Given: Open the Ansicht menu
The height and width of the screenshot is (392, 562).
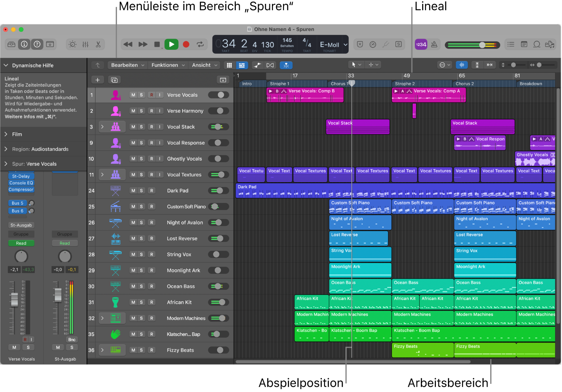Looking at the screenshot, I should [x=204, y=65].
